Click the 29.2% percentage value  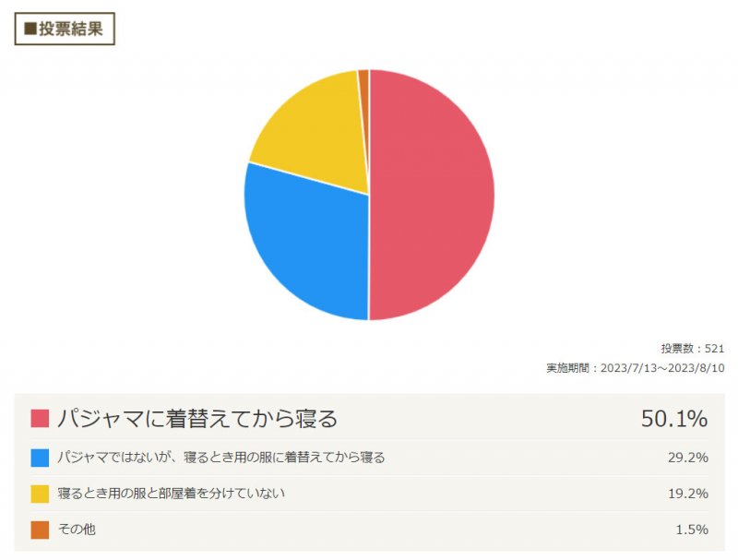click(x=687, y=458)
